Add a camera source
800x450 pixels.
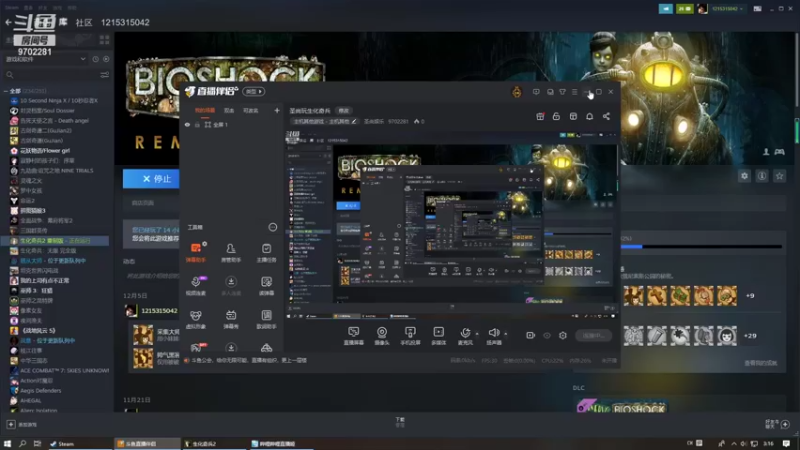(x=382, y=336)
